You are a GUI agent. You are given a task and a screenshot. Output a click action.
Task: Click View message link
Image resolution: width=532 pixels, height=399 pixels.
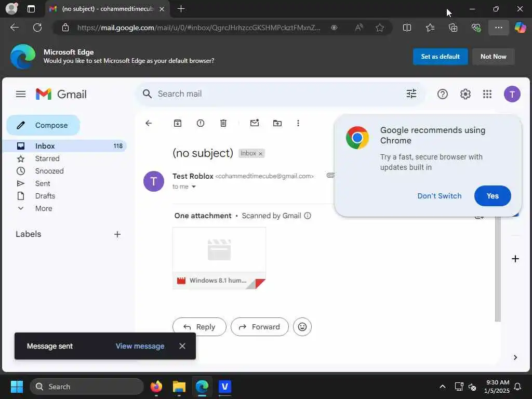[x=140, y=346]
